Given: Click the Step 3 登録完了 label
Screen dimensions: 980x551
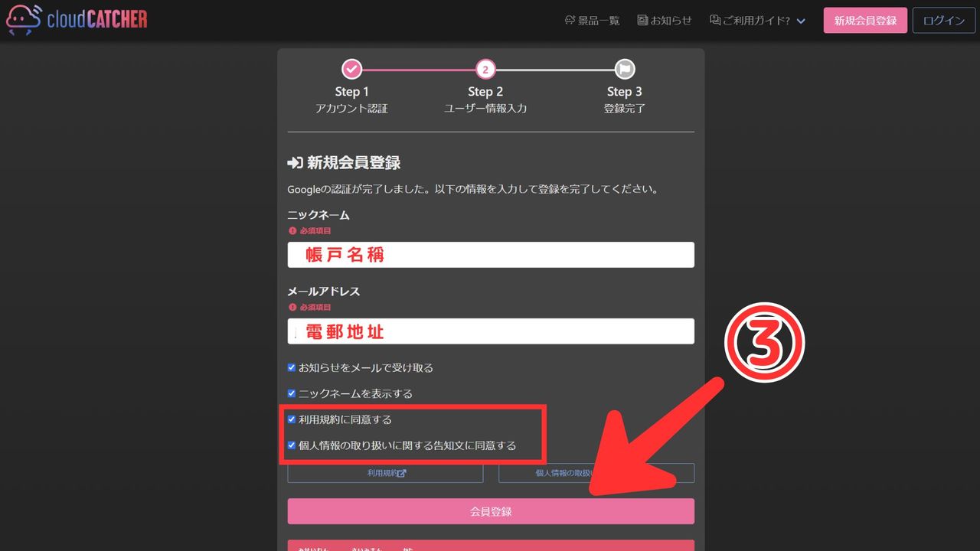Looking at the screenshot, I should (x=625, y=109).
